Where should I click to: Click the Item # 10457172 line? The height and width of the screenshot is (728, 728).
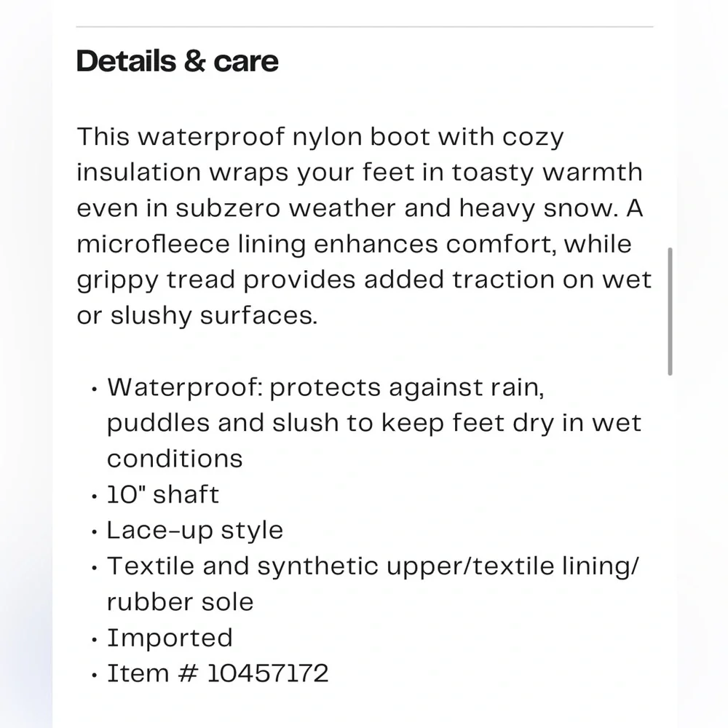click(x=217, y=673)
